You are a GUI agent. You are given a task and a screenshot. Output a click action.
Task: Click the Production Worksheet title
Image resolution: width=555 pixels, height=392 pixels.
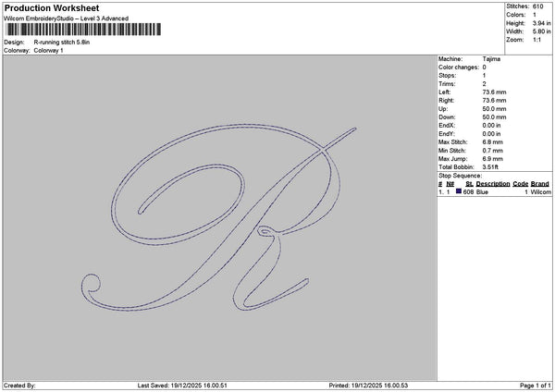pos(52,8)
